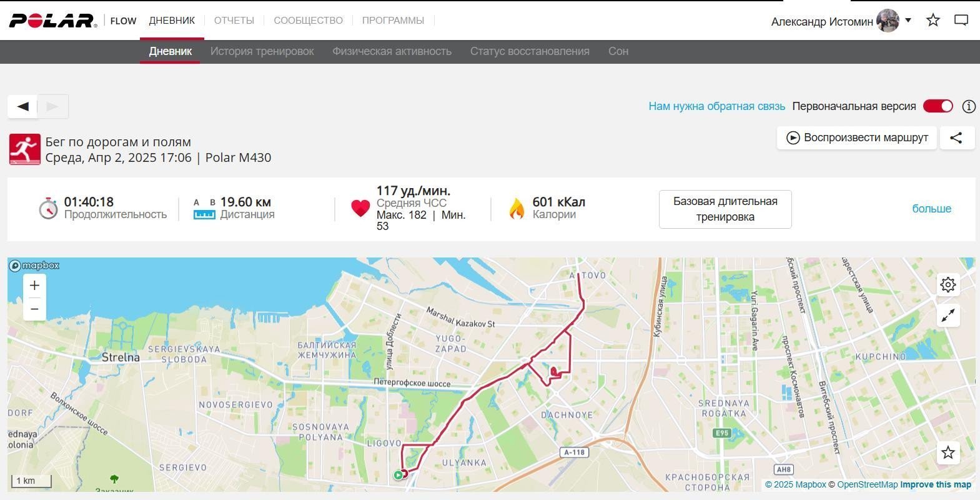Viewport: 980px width, 500px height.
Task: Click the running sport icon
Action: (25, 149)
